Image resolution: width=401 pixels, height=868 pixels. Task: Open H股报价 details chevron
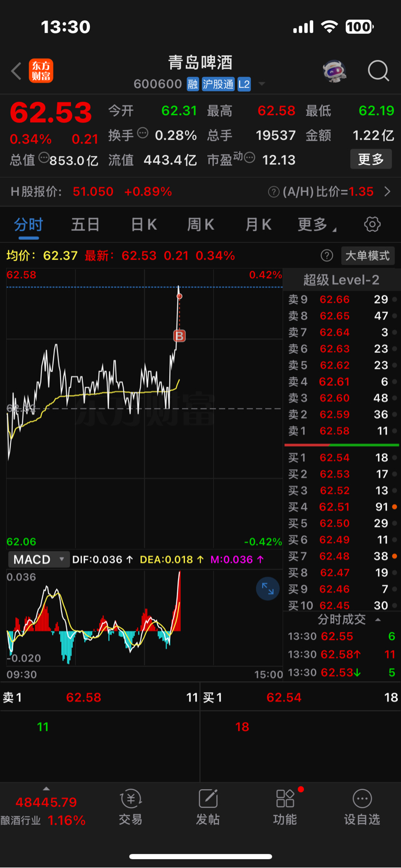(387, 192)
